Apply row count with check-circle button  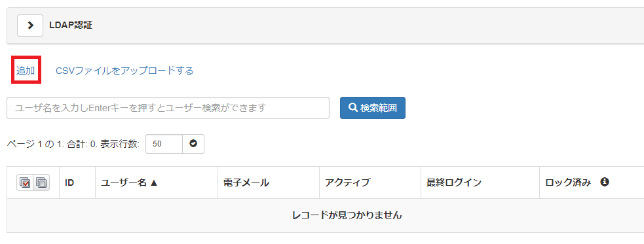(193, 144)
